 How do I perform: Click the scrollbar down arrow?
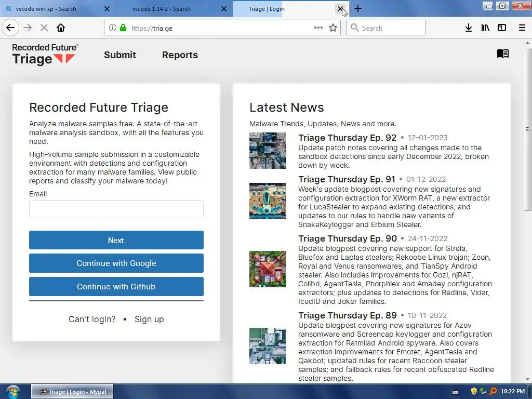(527, 379)
